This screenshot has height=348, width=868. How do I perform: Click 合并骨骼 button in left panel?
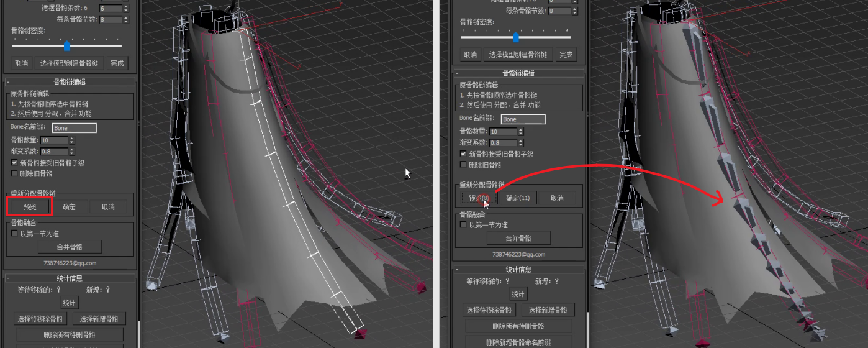70,247
